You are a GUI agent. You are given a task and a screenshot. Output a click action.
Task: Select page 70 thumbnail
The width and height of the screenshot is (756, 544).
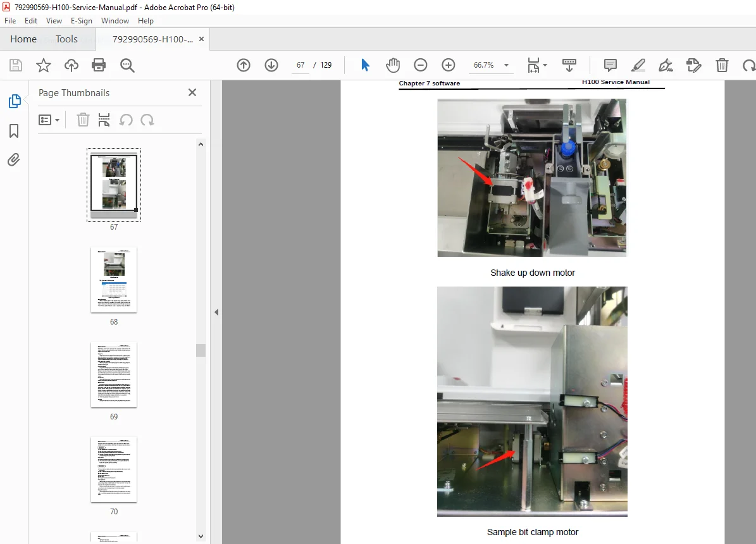pos(114,470)
